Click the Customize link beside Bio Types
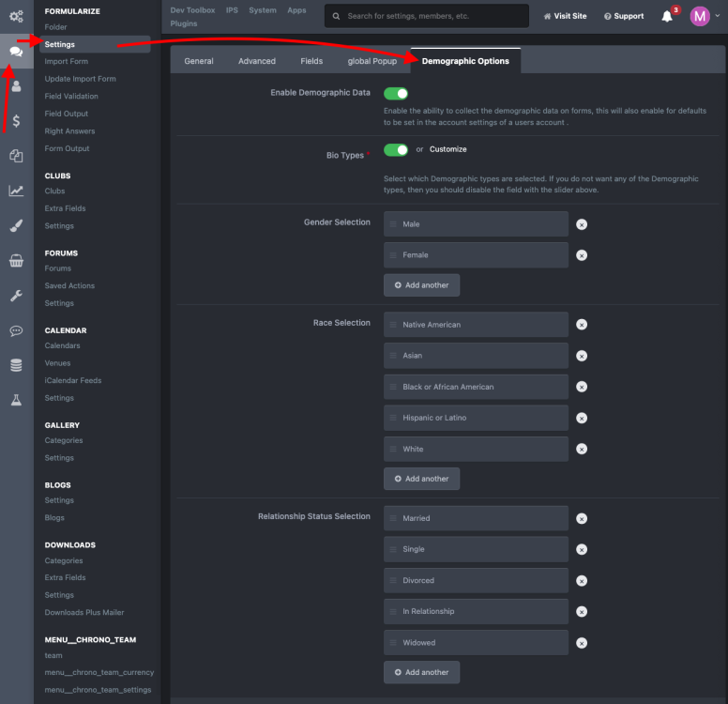Viewport: 728px width, 704px height. click(447, 149)
